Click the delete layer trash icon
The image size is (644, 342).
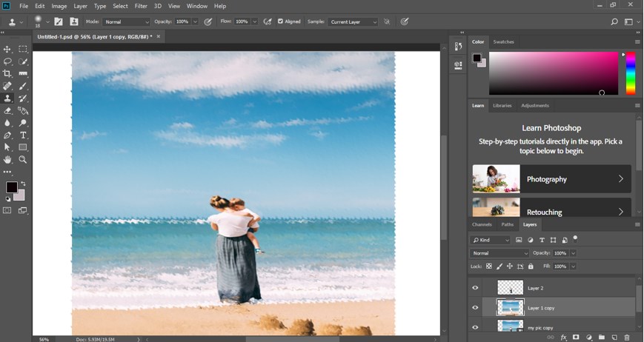tap(627, 338)
